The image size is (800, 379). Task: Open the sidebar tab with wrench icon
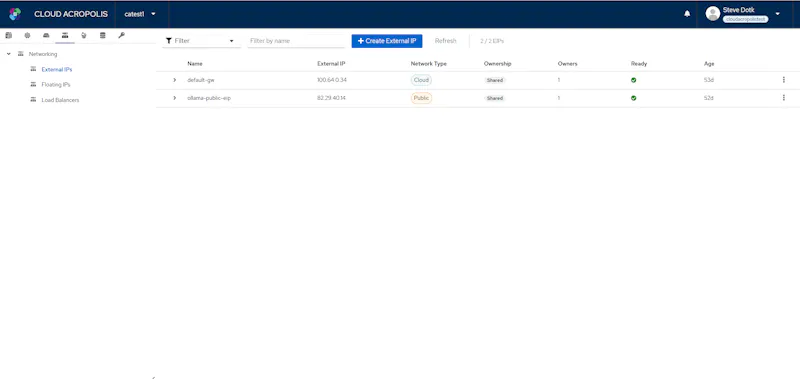pyautogui.click(x=121, y=35)
